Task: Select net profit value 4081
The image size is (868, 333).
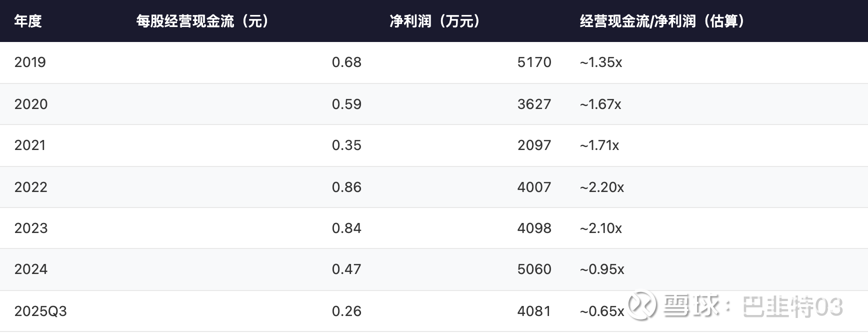Action: coord(534,311)
